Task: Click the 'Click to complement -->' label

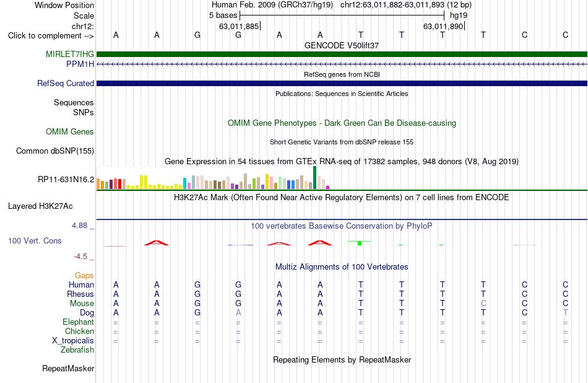Action: (x=51, y=36)
